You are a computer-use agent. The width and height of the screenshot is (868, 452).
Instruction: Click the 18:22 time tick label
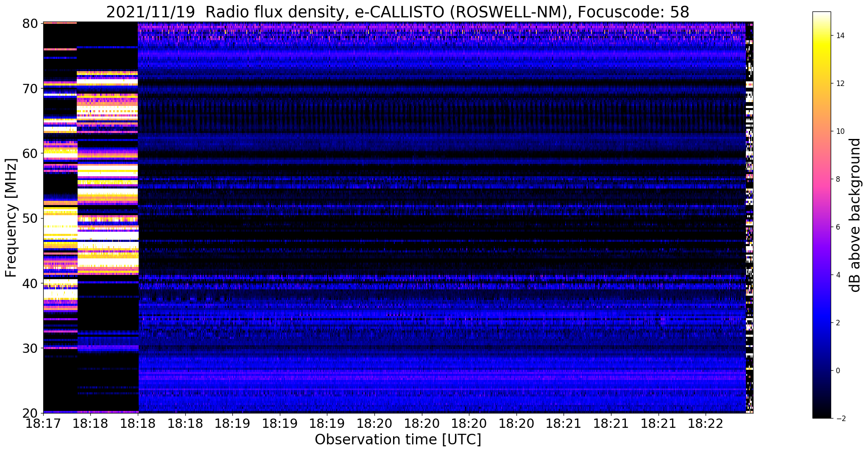[x=706, y=424]
